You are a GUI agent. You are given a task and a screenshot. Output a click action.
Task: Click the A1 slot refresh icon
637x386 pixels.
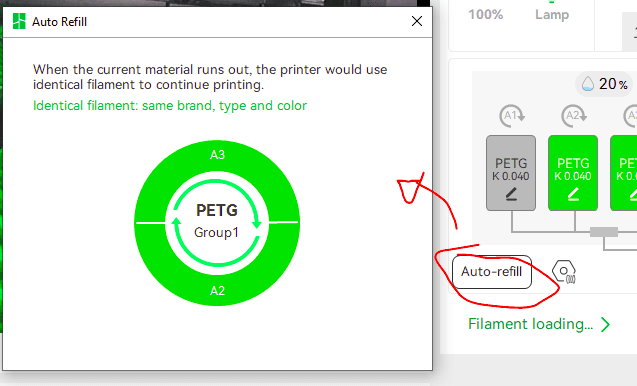[x=512, y=116]
